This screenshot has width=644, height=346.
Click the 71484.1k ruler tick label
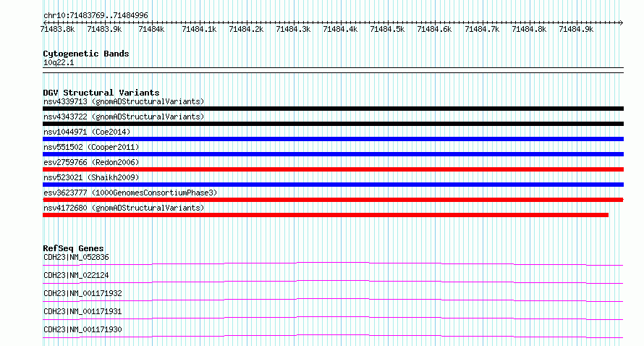[x=199, y=29]
